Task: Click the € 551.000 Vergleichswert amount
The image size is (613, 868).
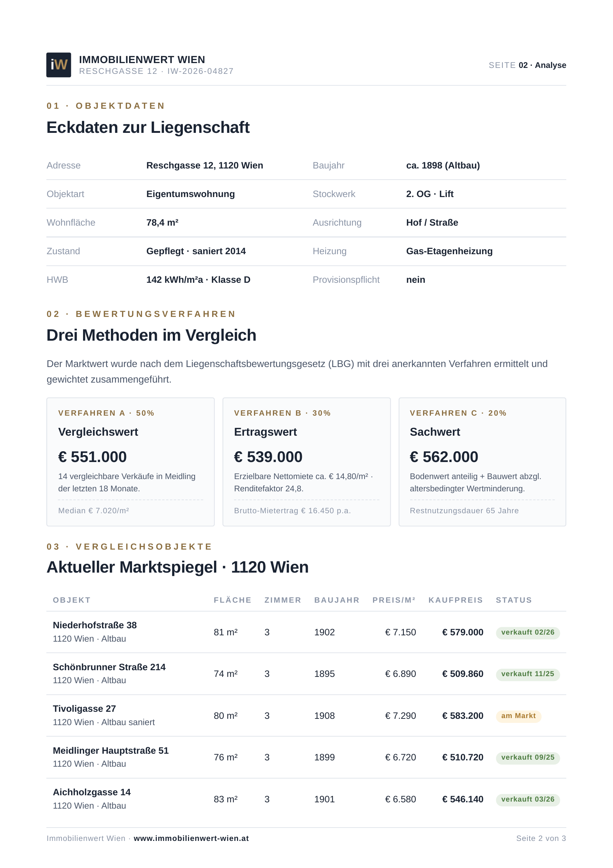Action: (x=93, y=457)
